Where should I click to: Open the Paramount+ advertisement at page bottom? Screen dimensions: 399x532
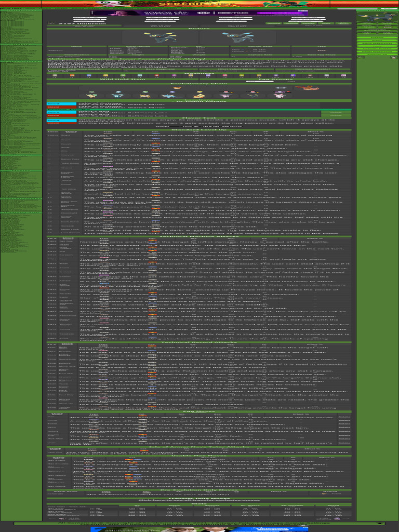tap(199, 528)
